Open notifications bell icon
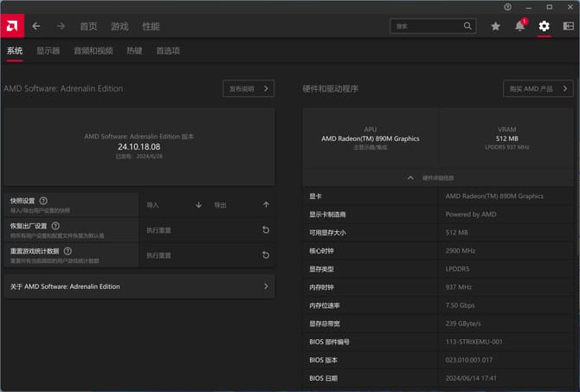The image size is (580, 392). point(519,26)
